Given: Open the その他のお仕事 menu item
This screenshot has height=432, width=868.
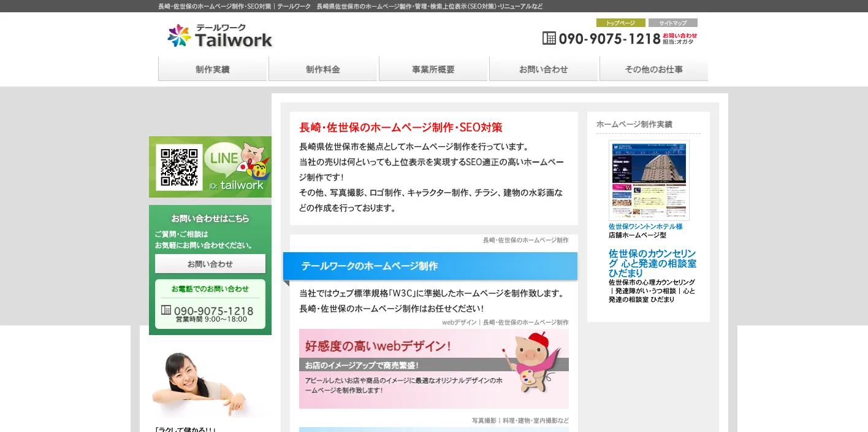Looking at the screenshot, I should 653,69.
